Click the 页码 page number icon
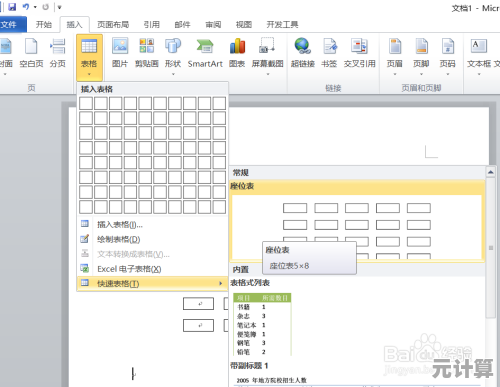Viewport: 500px width, 387px height. 448,46
